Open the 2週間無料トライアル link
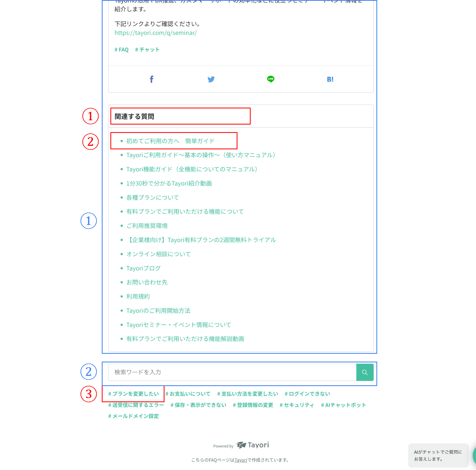This screenshot has width=476, height=470. click(x=201, y=240)
